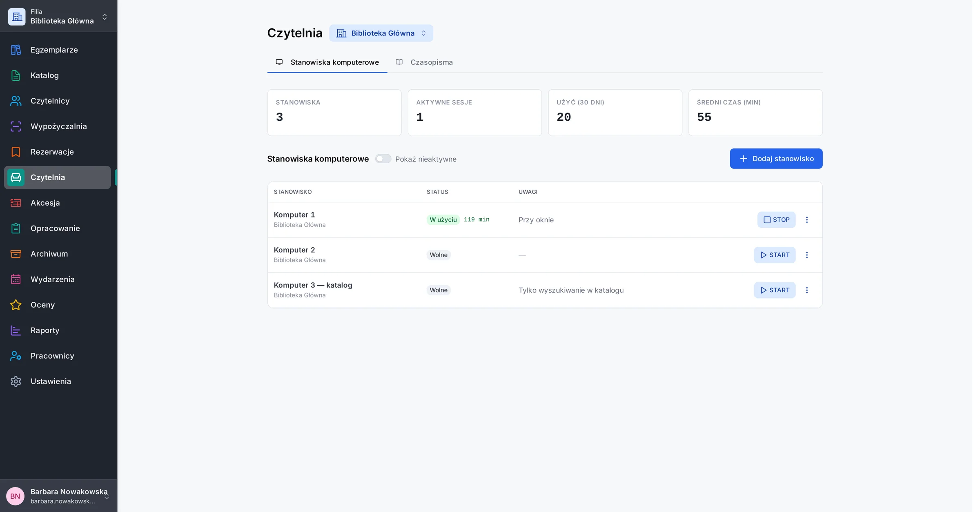The width and height of the screenshot is (980, 512).
Task: Click the Stanowiska stat card
Action: tap(334, 113)
